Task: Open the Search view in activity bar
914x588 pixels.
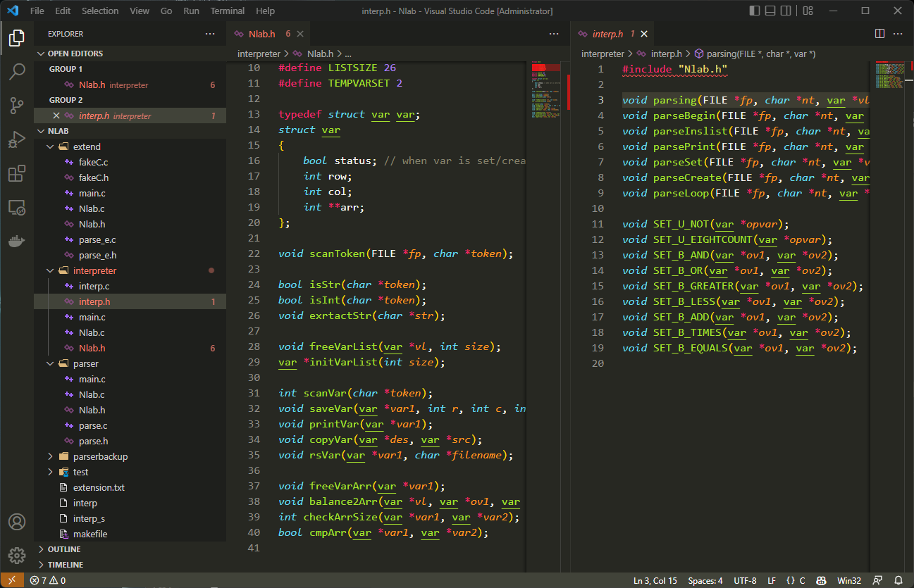Action: [x=17, y=71]
